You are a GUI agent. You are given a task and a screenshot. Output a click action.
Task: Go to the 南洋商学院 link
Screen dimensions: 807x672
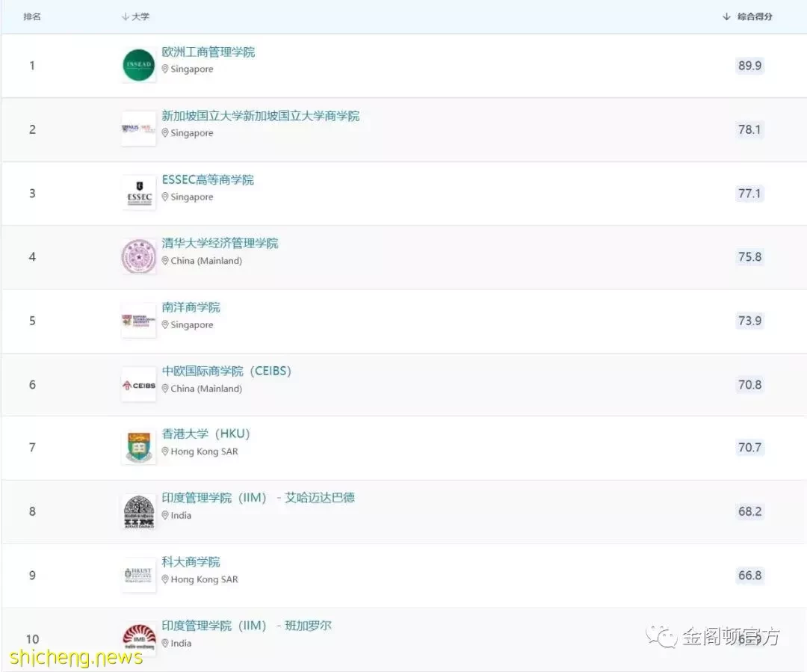(191, 307)
